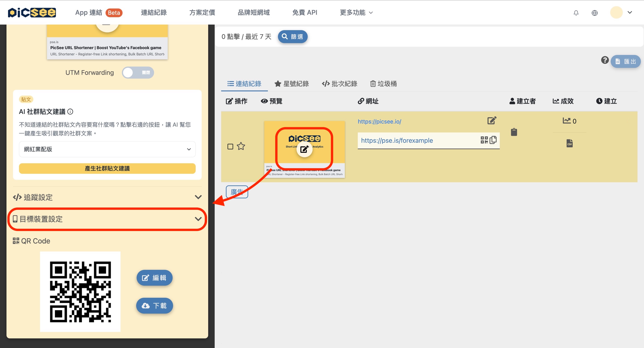Image resolution: width=644 pixels, height=348 pixels.
Task: Toggle the UTM Forwarding switch
Action: [138, 73]
